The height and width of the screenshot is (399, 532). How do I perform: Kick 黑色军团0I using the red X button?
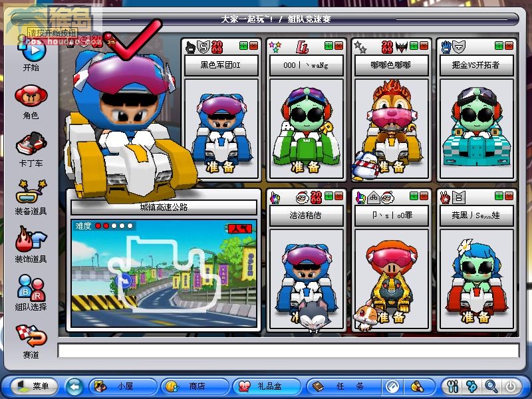[x=254, y=46]
